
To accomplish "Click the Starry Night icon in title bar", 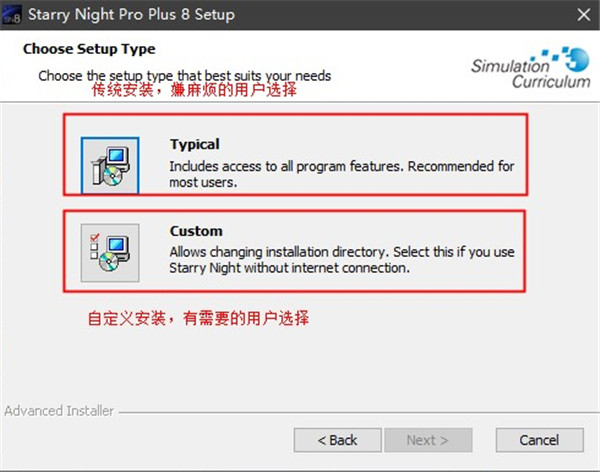I will 11,15.
